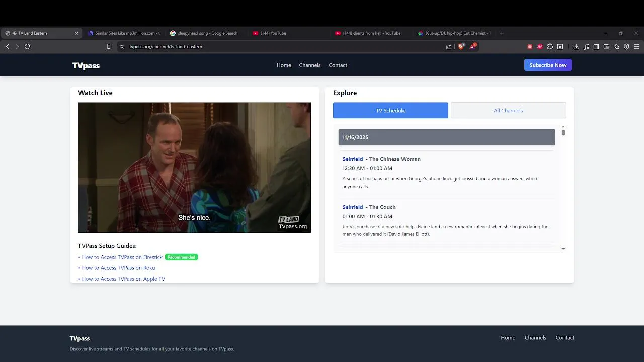644x362 pixels.
Task: Open How to Access TVPass on Roku
Action: coord(118,268)
